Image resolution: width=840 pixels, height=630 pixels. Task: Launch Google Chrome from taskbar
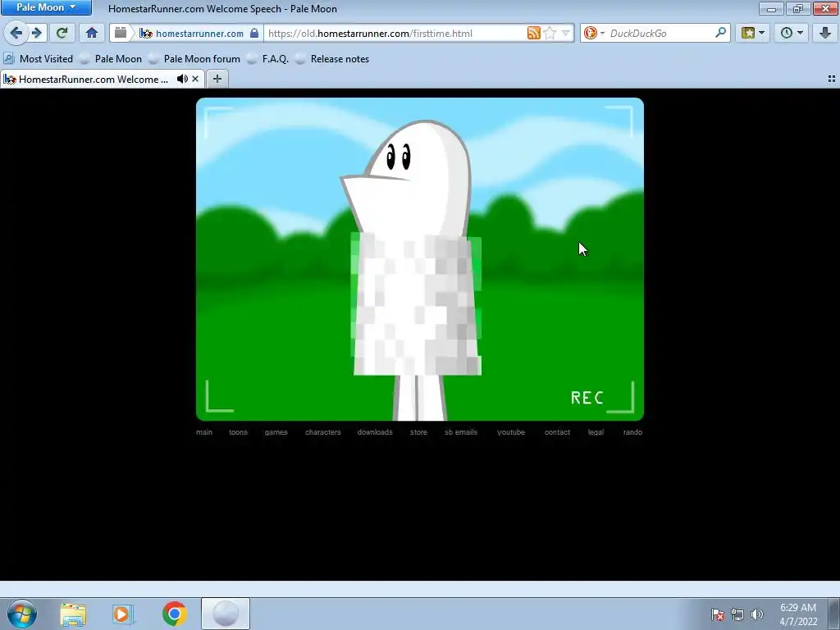(x=174, y=614)
